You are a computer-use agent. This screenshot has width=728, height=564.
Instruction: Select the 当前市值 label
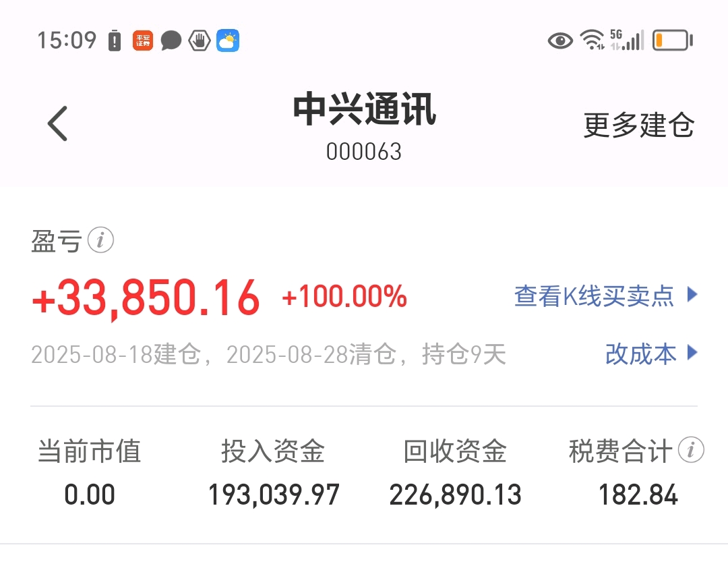tap(89, 451)
